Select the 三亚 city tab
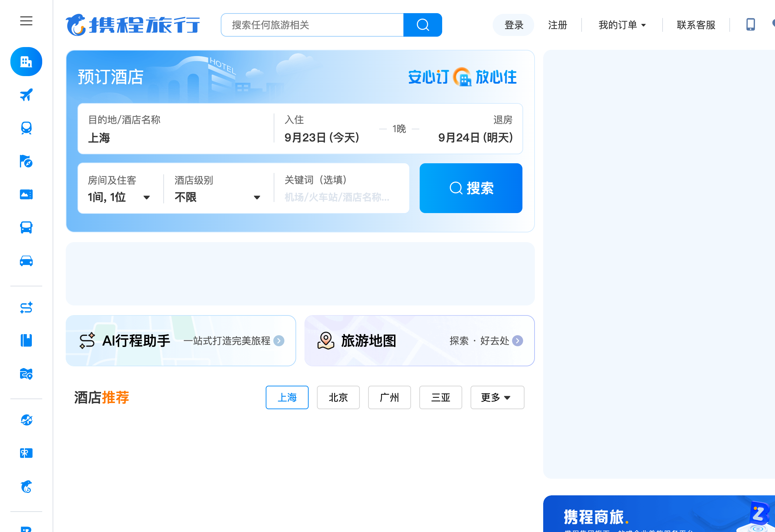 click(x=441, y=397)
